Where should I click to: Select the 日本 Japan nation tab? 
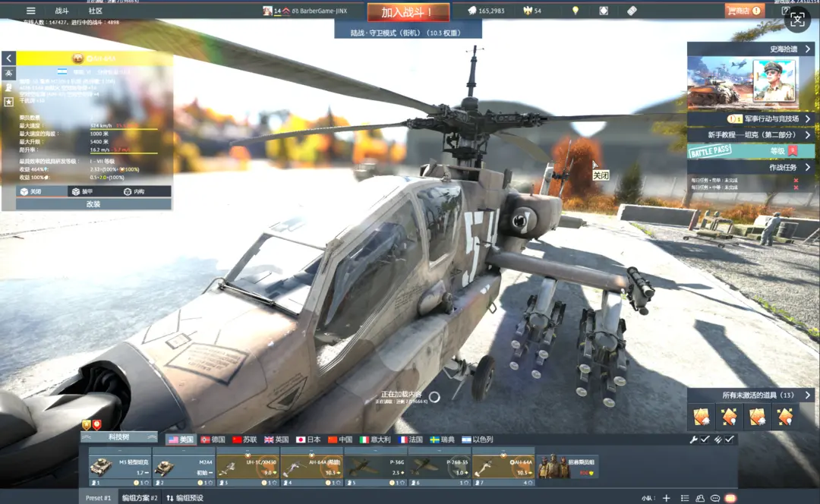(308, 439)
